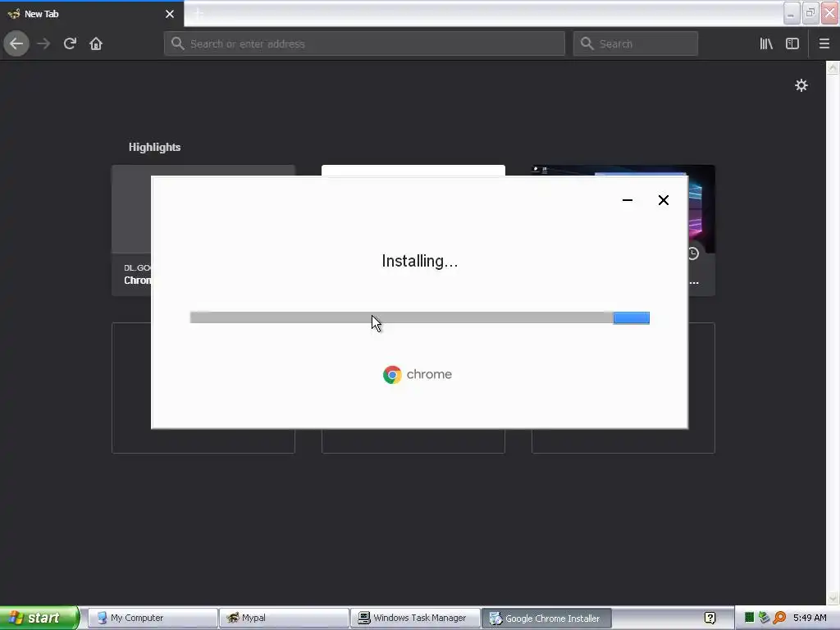Go back using the browser back arrow

pyautogui.click(x=16, y=43)
